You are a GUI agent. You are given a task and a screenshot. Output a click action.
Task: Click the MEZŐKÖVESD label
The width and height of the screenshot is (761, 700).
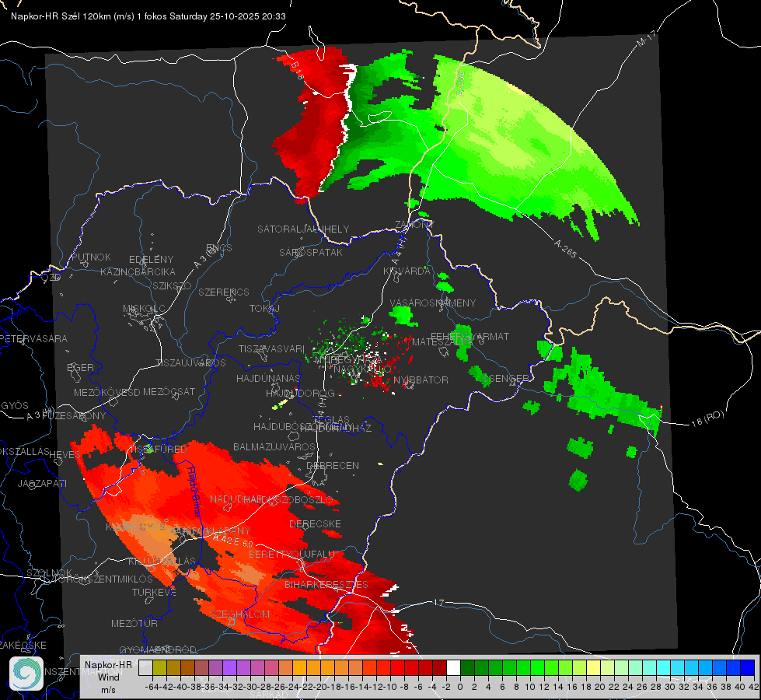click(106, 392)
